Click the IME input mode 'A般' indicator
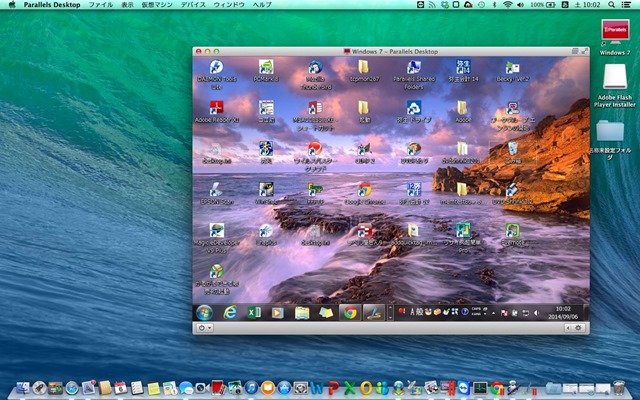This screenshot has height=400, width=640. [x=416, y=312]
